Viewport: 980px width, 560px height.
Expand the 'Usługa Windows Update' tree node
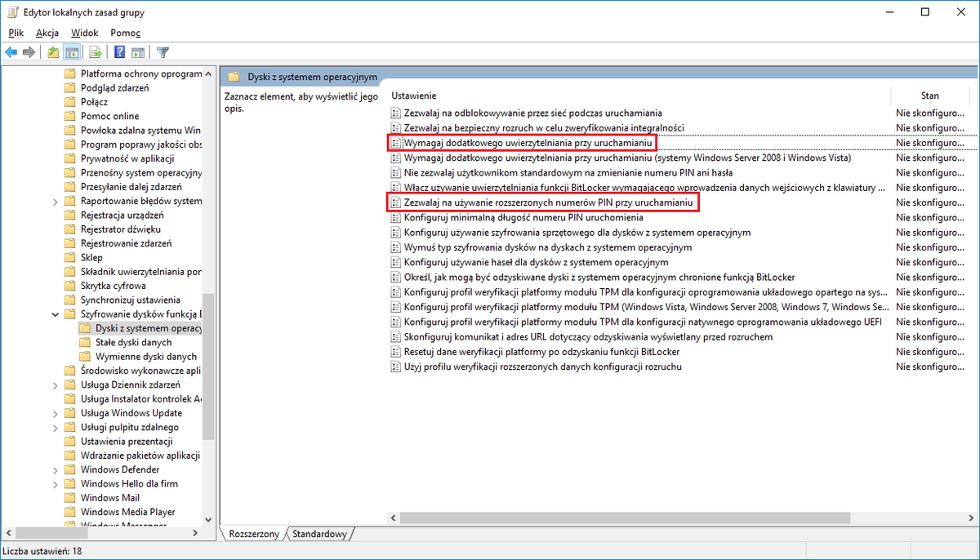click(56, 413)
